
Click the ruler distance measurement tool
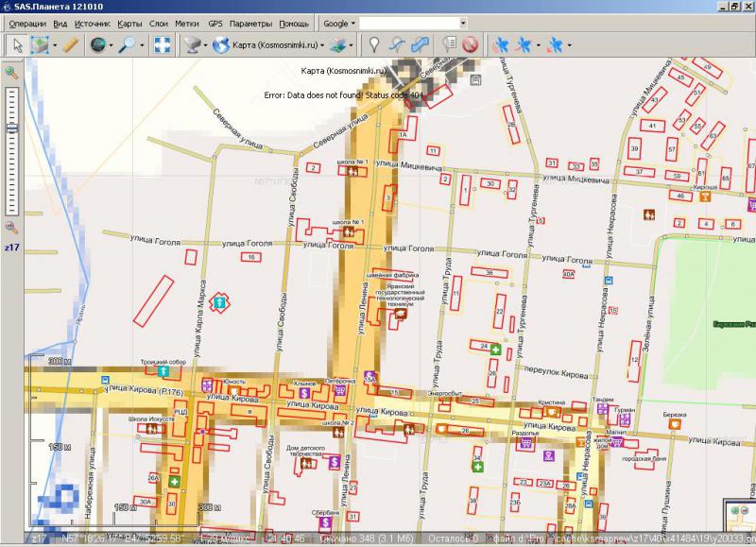[70, 44]
